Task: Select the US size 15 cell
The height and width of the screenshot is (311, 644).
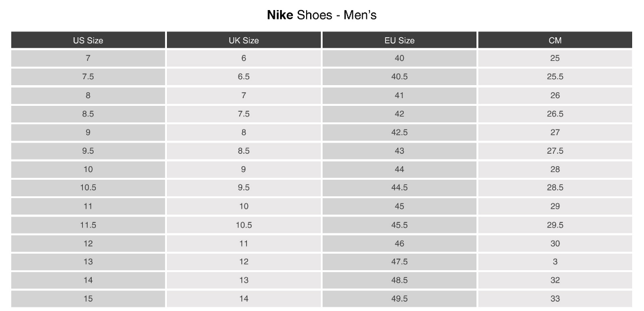Action: [x=88, y=299]
